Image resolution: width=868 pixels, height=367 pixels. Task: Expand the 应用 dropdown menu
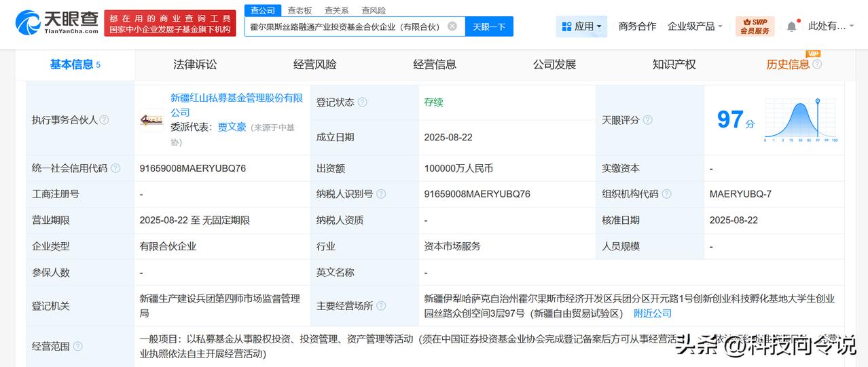click(x=598, y=26)
